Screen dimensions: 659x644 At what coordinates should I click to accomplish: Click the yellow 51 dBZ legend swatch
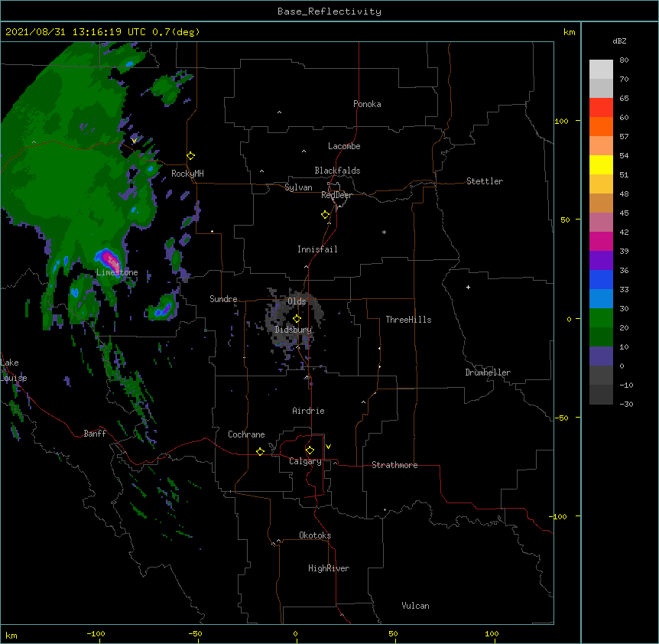[601, 164]
